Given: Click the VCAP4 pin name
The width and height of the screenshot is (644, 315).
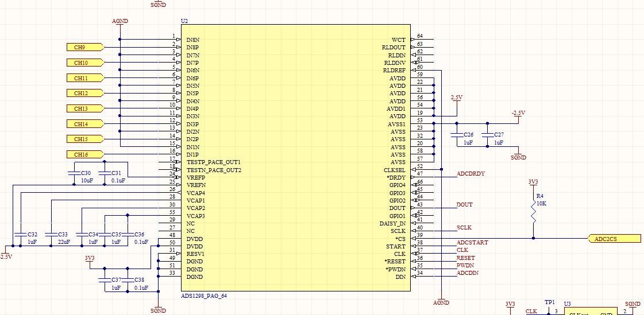Looking at the screenshot, I should click(195, 193).
